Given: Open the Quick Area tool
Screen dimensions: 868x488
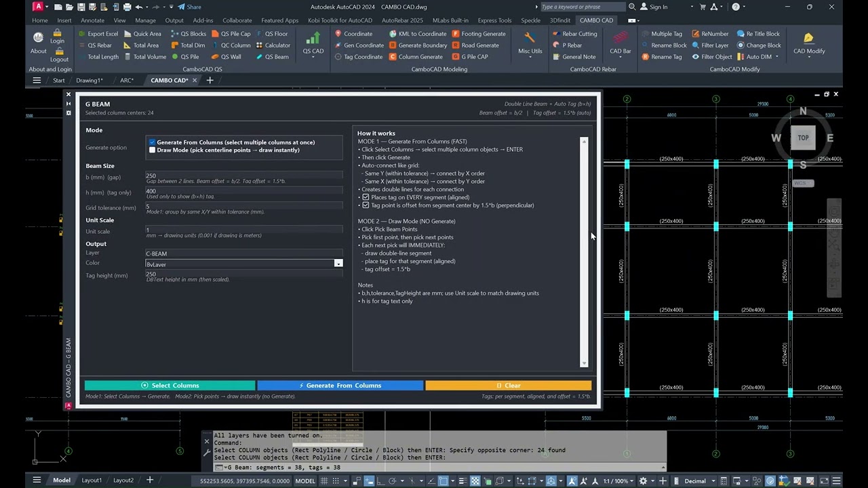Looking at the screenshot, I should 142,34.
